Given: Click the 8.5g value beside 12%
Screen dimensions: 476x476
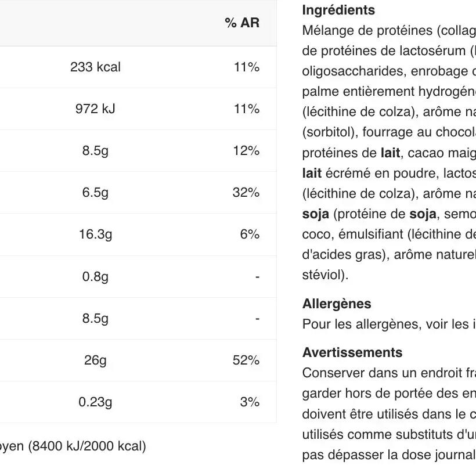Looking at the screenshot, I should [x=95, y=151].
